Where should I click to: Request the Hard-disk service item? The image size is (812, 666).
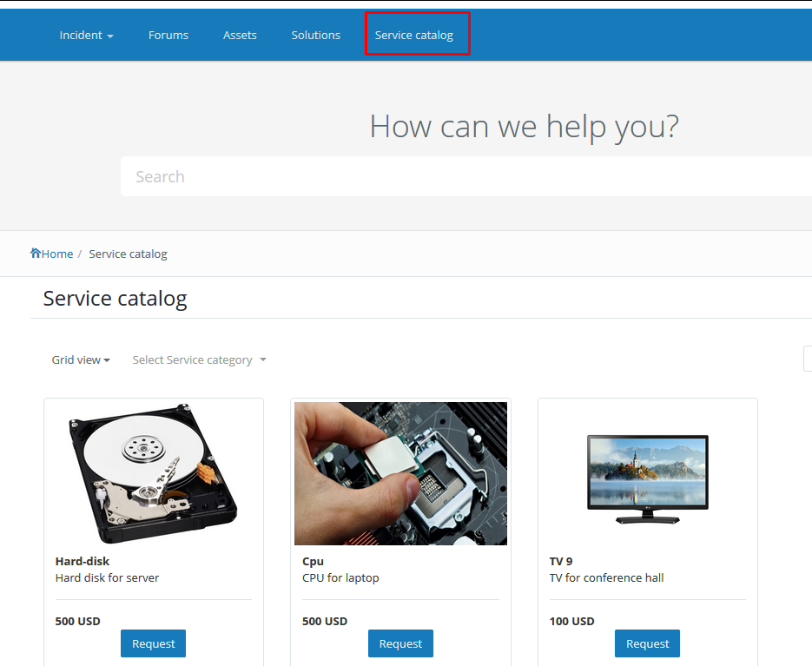(x=154, y=643)
